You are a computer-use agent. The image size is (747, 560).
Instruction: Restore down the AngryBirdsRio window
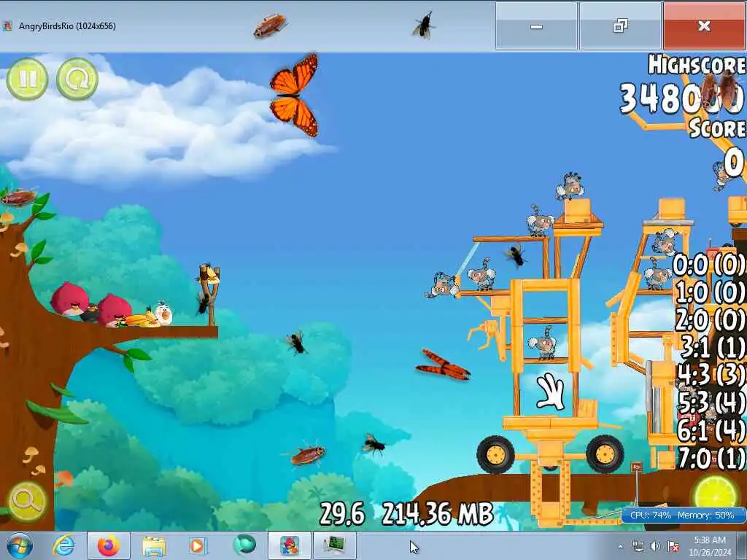[x=620, y=26]
